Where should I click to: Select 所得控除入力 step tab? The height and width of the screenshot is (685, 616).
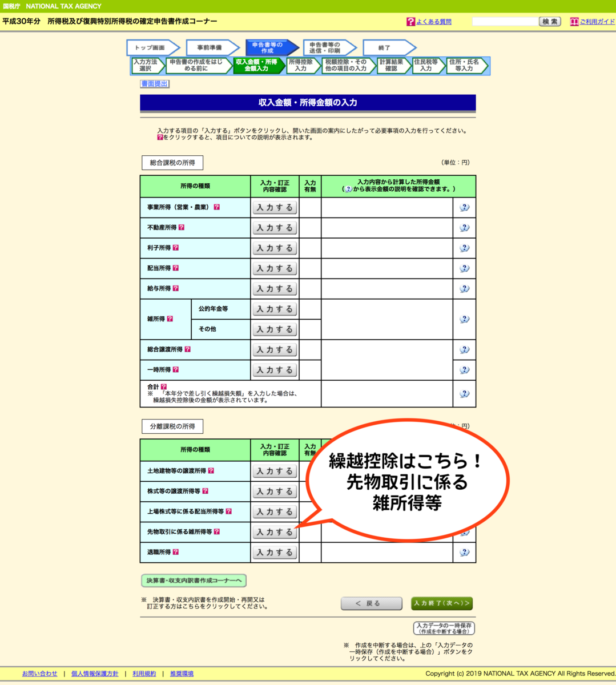[x=301, y=66]
